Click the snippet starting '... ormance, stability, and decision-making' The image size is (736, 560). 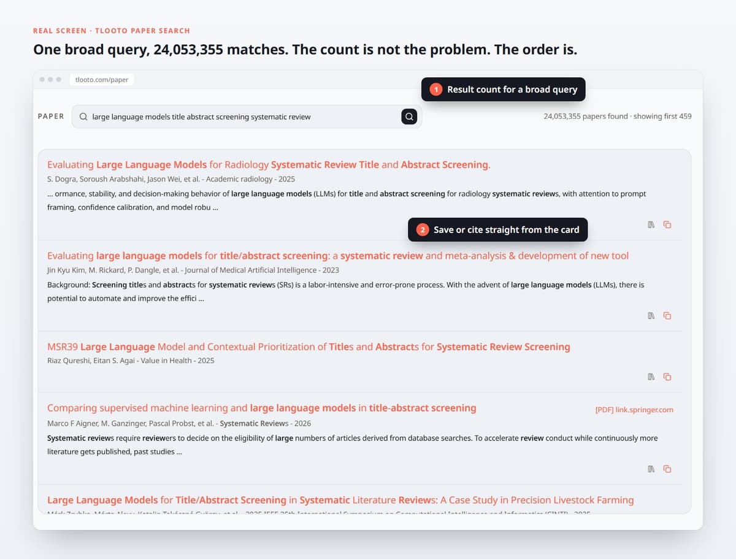tap(347, 201)
